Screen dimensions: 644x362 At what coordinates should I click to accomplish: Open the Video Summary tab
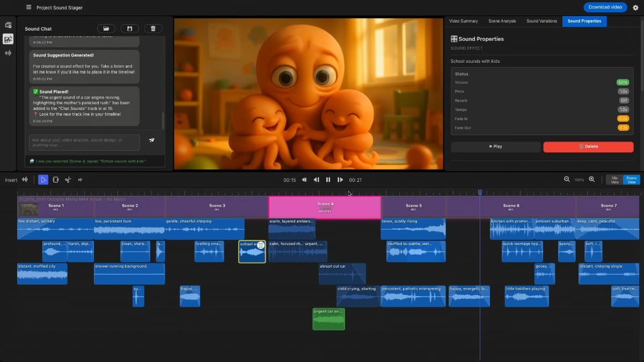[x=463, y=21]
